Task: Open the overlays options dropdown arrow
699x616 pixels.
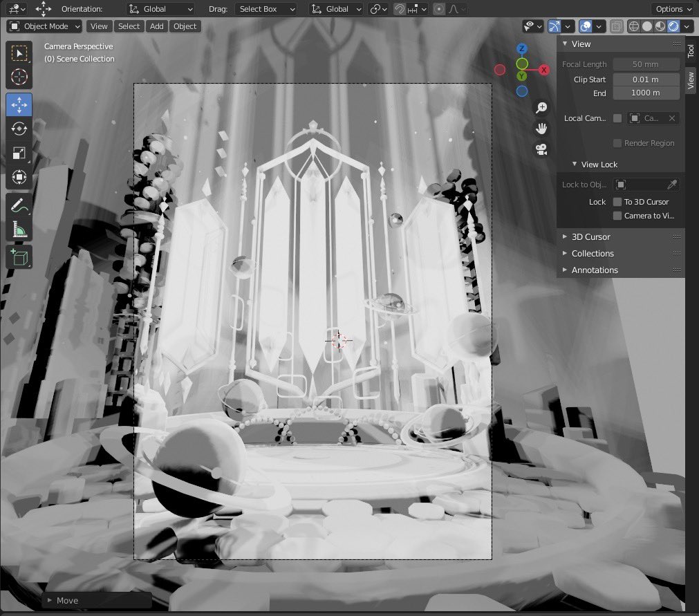Action: (x=599, y=26)
